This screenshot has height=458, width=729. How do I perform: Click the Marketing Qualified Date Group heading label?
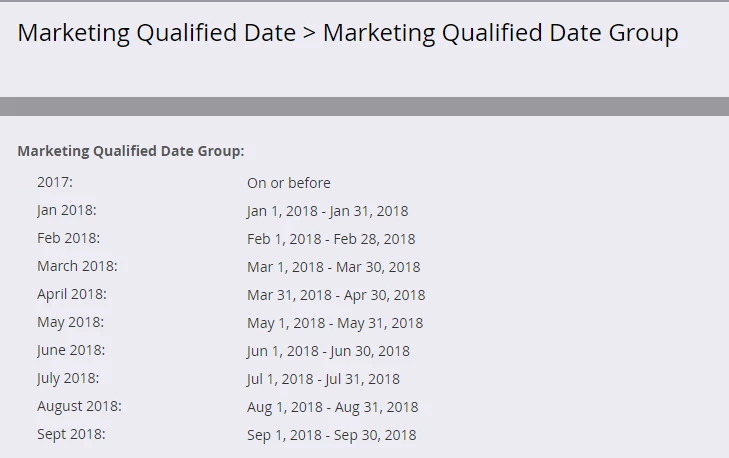(x=131, y=151)
